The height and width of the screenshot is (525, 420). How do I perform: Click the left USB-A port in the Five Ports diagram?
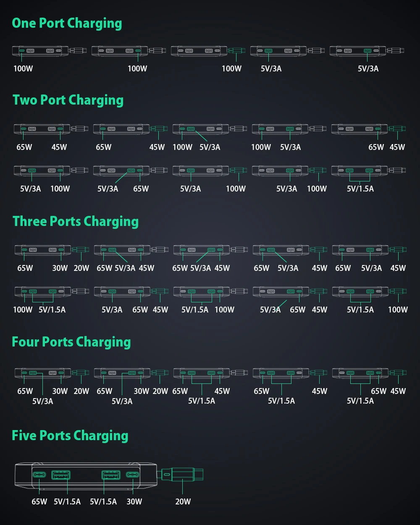pyautogui.click(x=61, y=475)
